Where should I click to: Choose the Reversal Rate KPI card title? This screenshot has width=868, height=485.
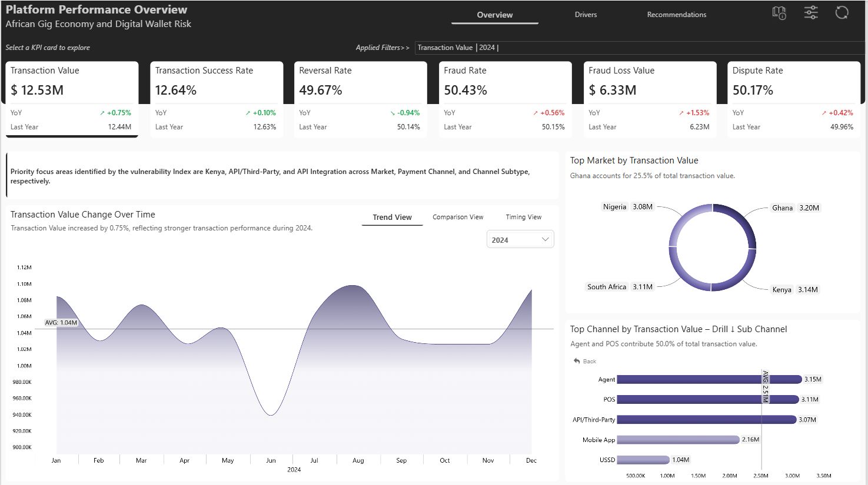[x=325, y=71]
